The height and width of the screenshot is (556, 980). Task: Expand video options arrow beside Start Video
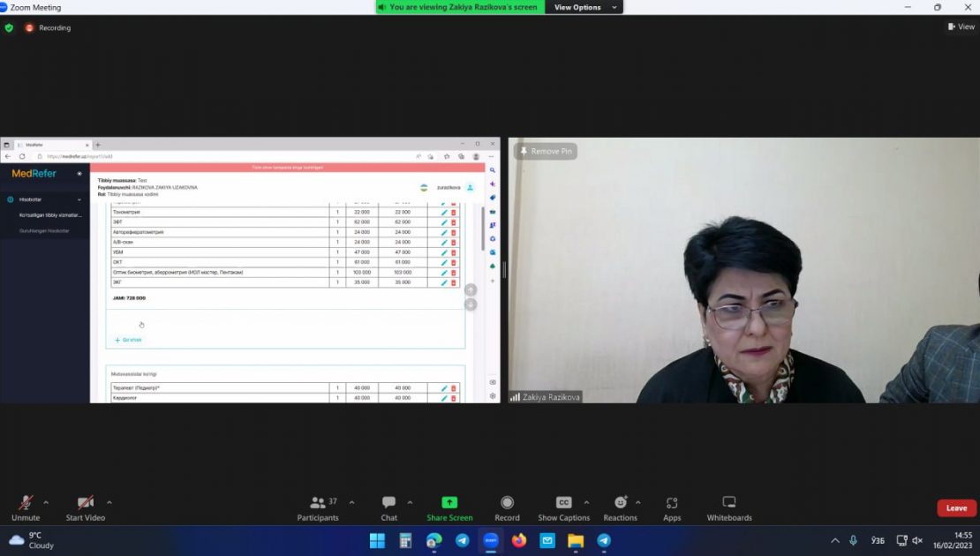point(109,502)
